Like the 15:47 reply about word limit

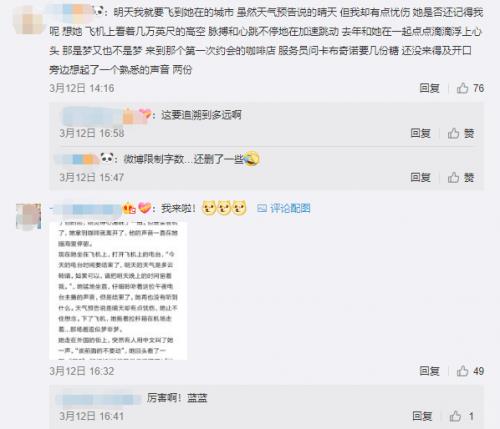coord(461,177)
